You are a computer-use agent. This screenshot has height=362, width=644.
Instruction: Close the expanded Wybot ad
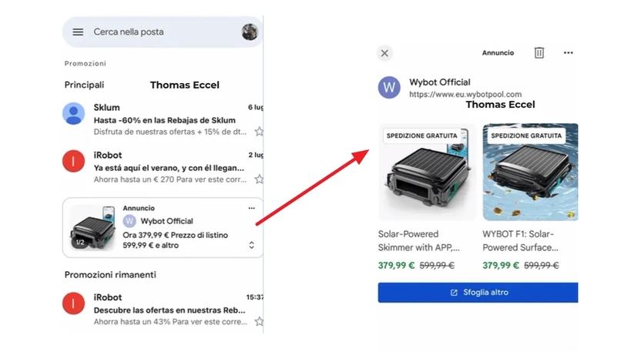(x=384, y=53)
